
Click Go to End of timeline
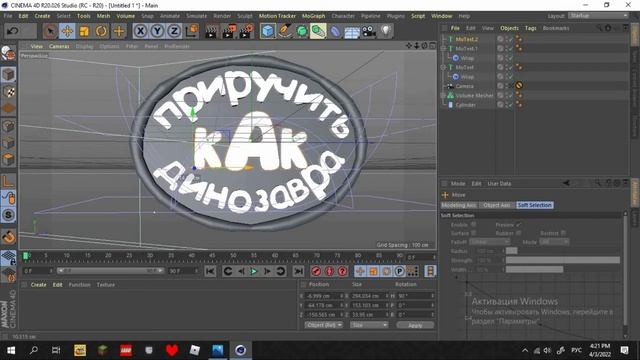click(x=298, y=271)
